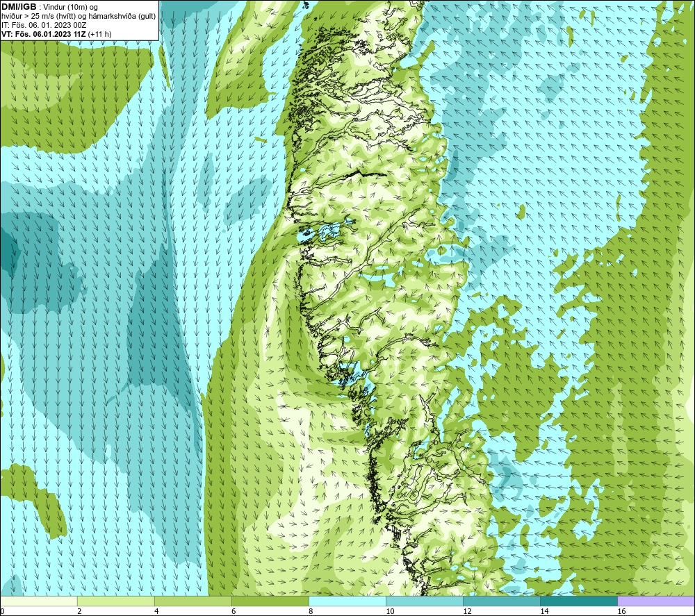Click the 12–14 m/s teal legend swatch
The width and height of the screenshot is (695, 616).
pos(501,601)
